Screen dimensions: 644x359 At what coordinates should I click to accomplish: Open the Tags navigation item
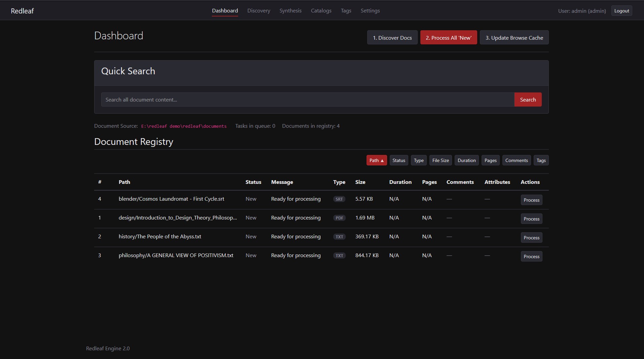pyautogui.click(x=346, y=11)
